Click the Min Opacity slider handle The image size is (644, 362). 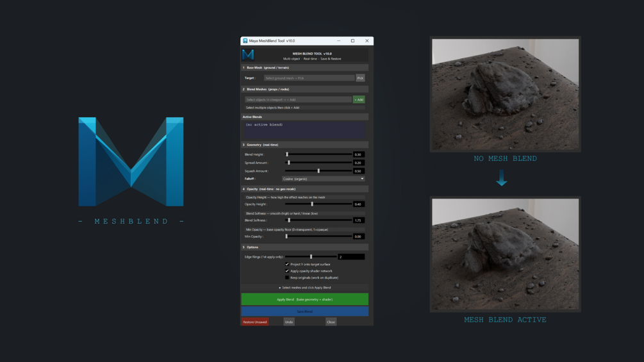pyautogui.click(x=286, y=236)
